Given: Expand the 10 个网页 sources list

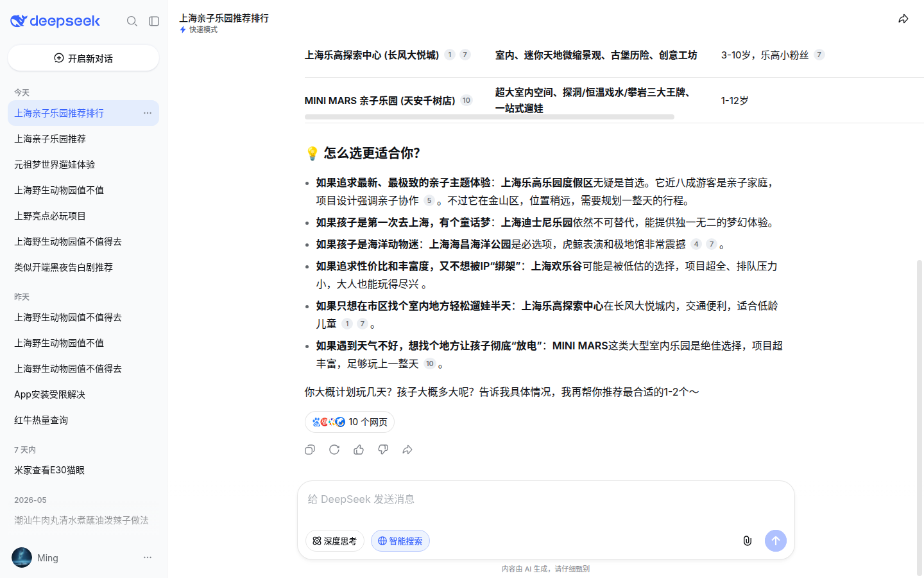Looking at the screenshot, I should point(350,422).
